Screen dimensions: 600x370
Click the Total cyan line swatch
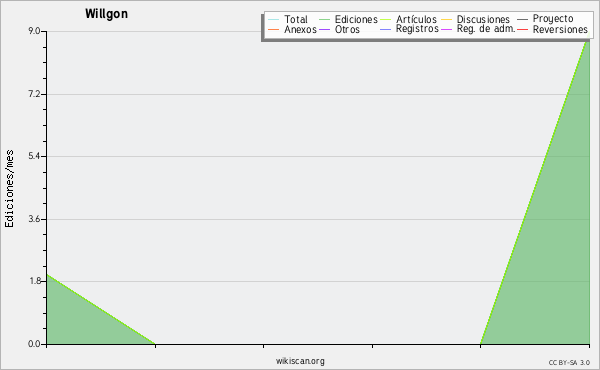coord(274,20)
